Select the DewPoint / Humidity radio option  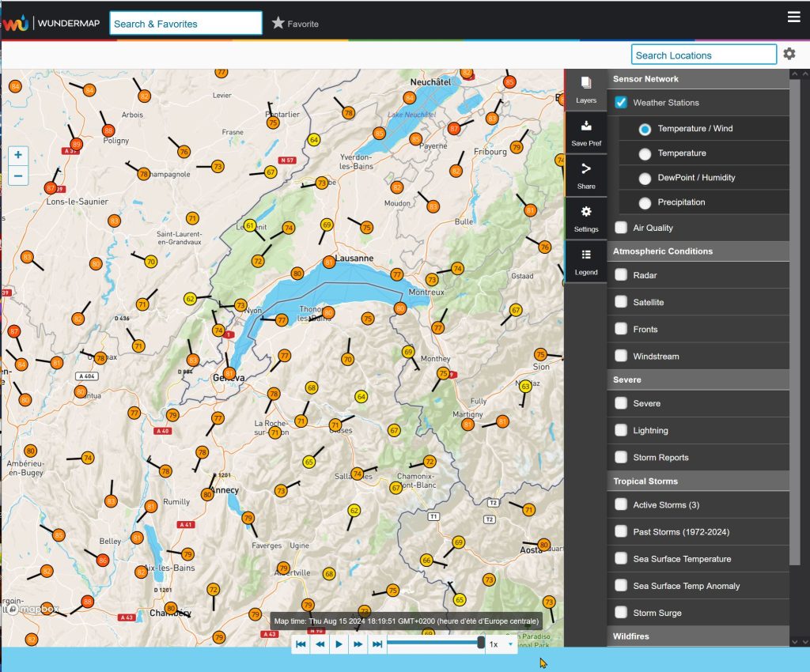coord(645,178)
